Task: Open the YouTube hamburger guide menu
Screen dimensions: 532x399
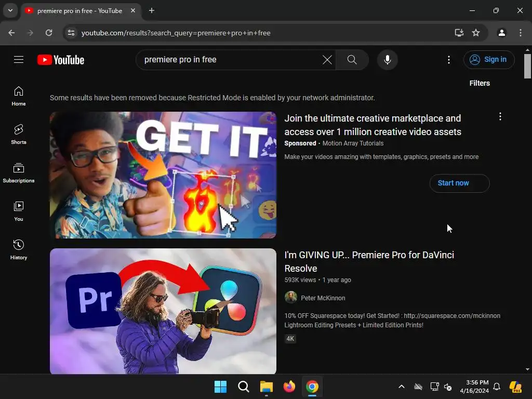Action: click(x=19, y=60)
